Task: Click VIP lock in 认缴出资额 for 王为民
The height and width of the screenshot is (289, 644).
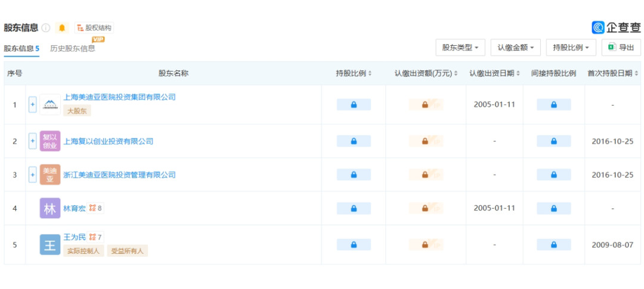Action: click(426, 245)
